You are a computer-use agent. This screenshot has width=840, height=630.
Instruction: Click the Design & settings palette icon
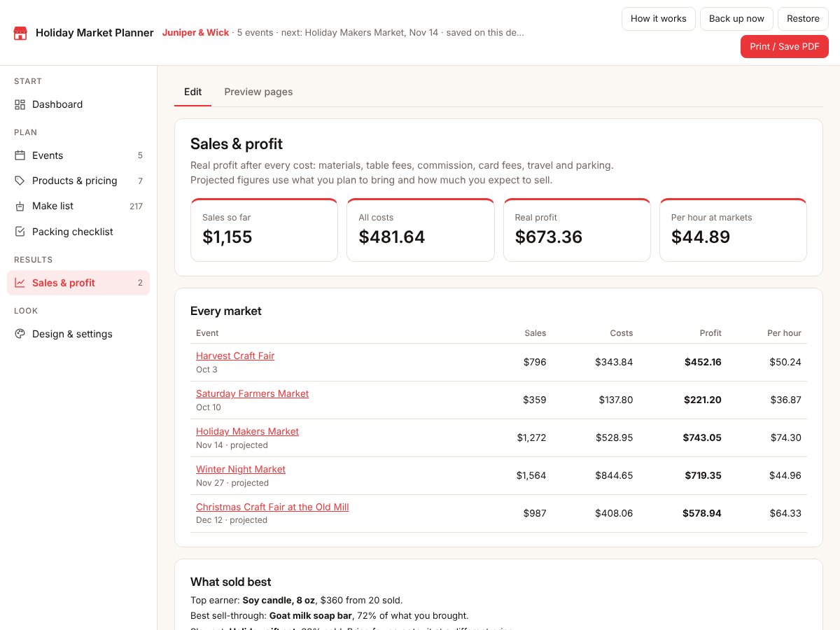[20, 334]
